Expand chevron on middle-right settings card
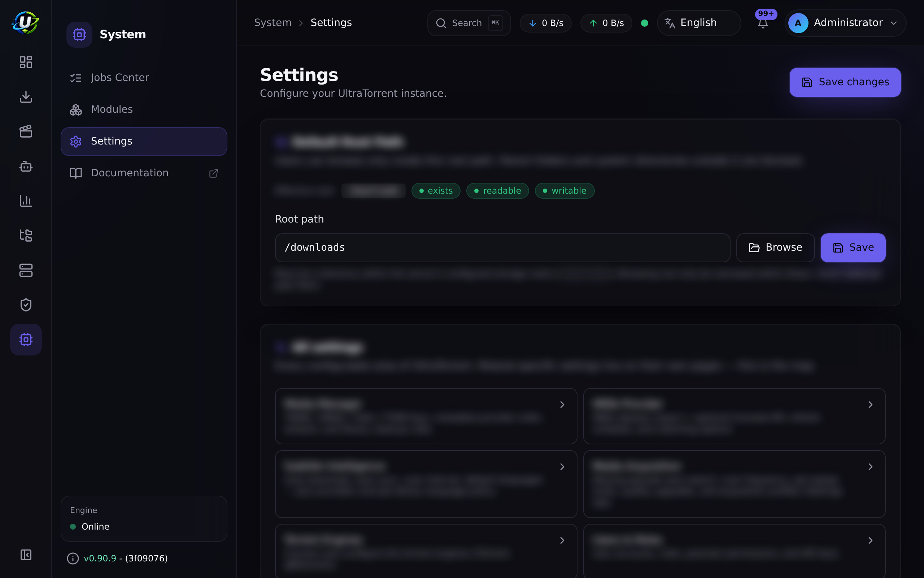924x578 pixels. (x=870, y=467)
